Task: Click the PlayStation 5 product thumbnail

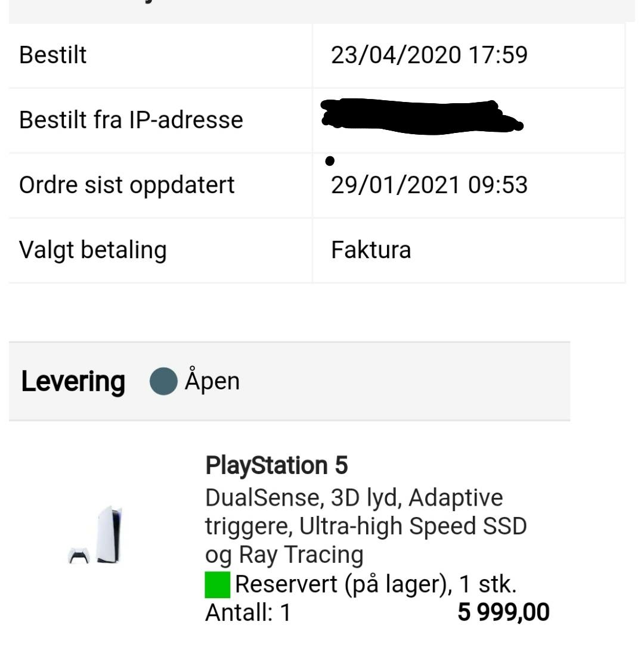Action: coord(95,535)
